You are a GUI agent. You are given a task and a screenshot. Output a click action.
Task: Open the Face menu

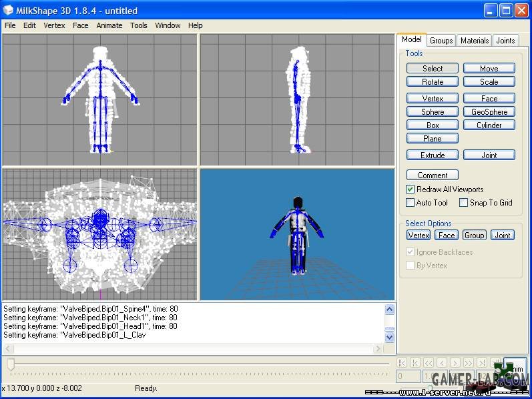point(80,25)
